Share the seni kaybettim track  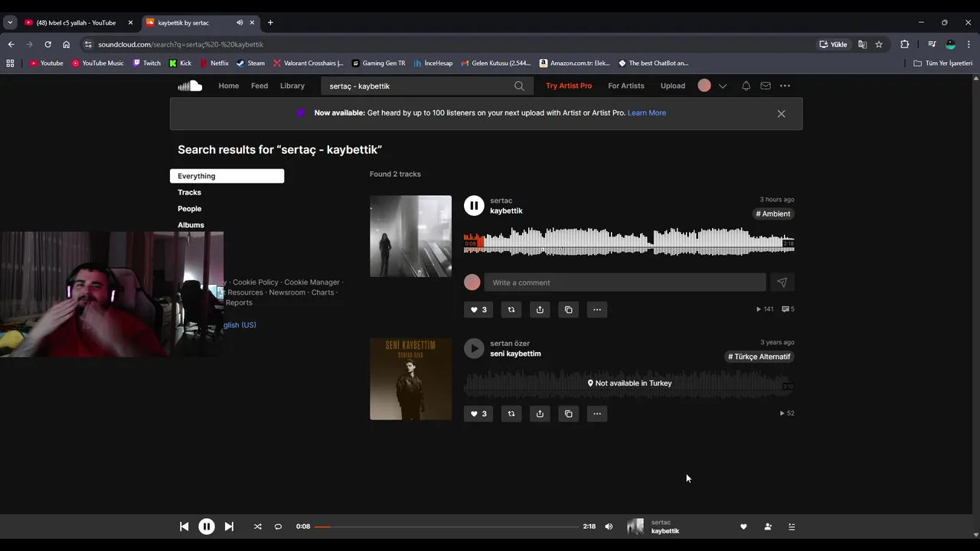click(540, 413)
